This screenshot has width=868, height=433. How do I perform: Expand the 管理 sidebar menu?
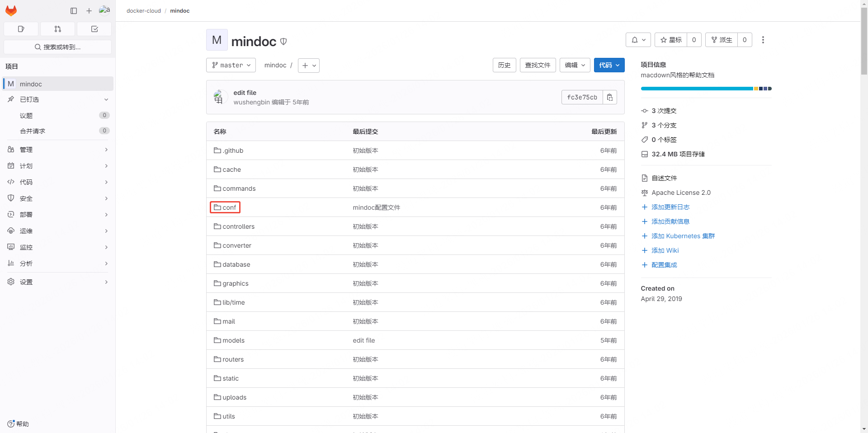(x=58, y=150)
